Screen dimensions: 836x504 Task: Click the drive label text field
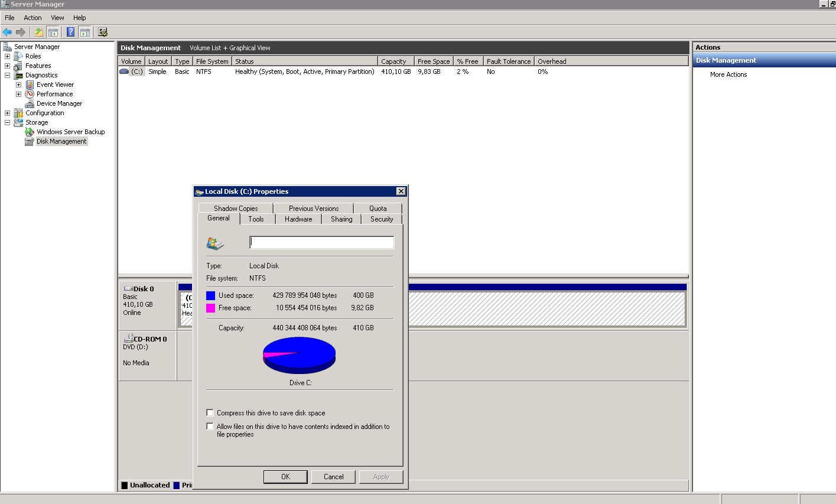(x=321, y=242)
